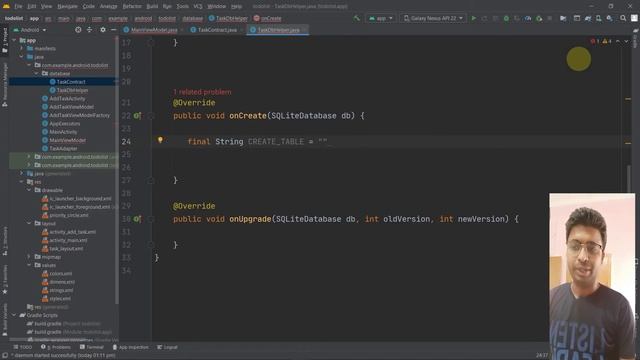
Task: Collapse onCreate method with fold marker
Action: 151,116
